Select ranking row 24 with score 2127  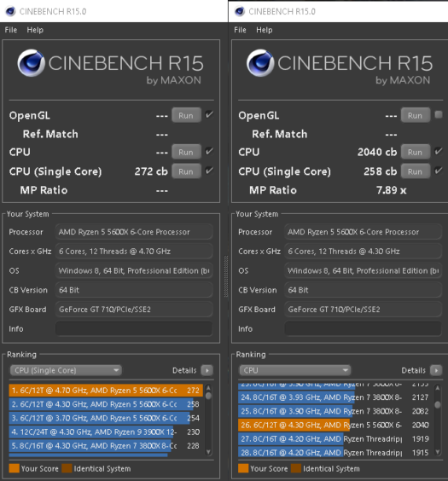[x=335, y=397]
